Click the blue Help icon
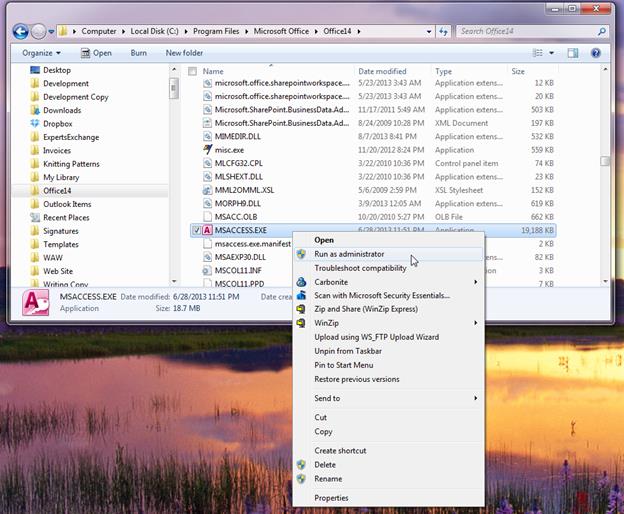Viewport: 624px width, 514px height. pos(596,53)
